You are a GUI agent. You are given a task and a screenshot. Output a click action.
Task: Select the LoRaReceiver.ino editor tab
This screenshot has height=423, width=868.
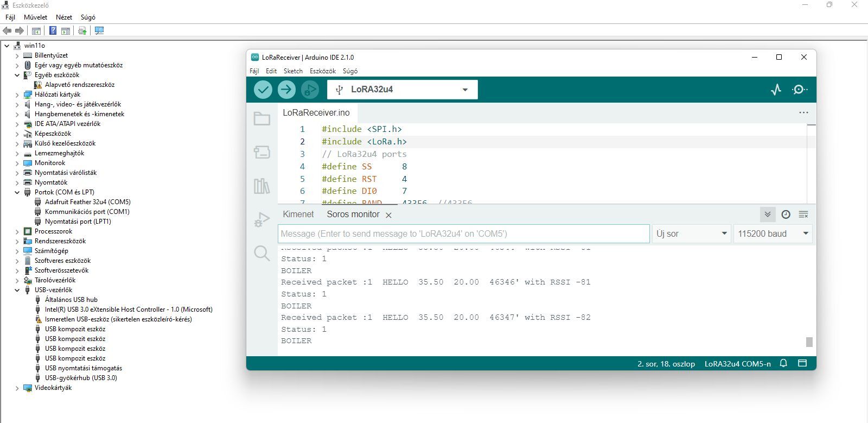(x=316, y=113)
